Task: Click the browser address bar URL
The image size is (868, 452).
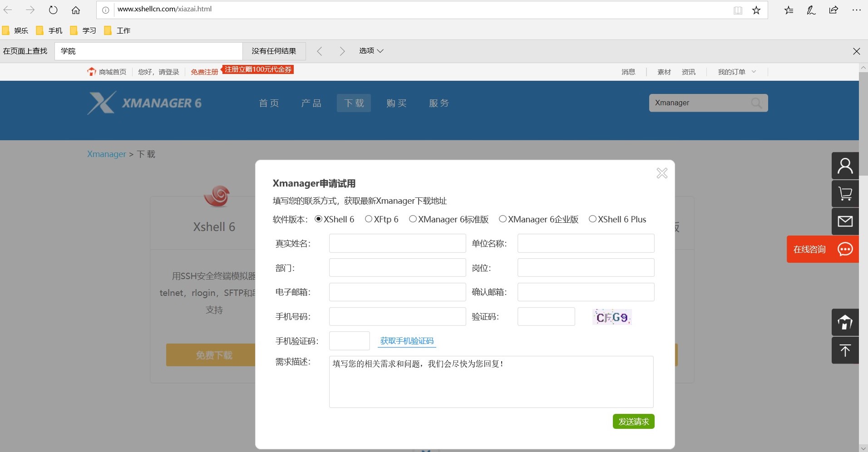Action: coord(164,9)
